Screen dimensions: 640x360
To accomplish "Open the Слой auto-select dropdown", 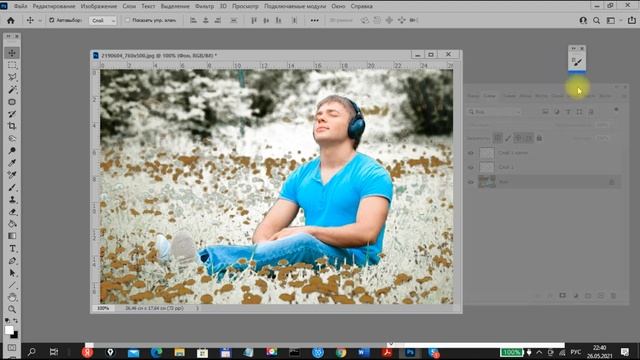I will pyautogui.click(x=103, y=20).
